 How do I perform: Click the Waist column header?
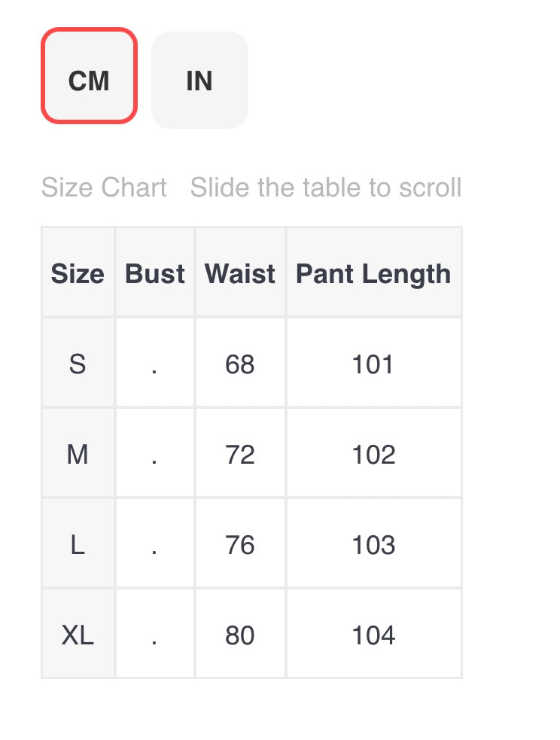240,273
